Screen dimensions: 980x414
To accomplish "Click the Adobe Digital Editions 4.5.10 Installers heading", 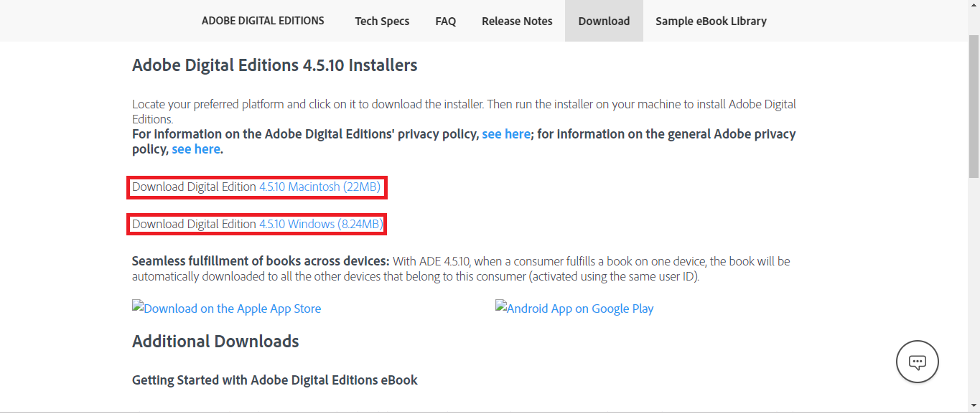I will point(275,65).
